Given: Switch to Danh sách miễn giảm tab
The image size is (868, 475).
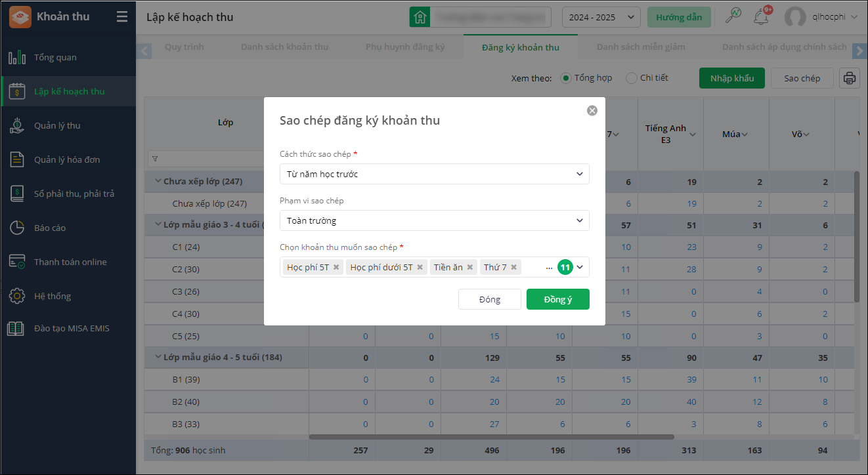Looking at the screenshot, I should pos(640,47).
